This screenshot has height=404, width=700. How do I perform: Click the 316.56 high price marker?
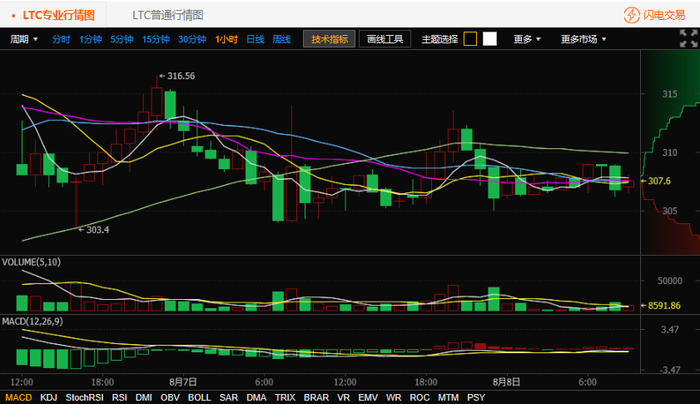tap(177, 76)
